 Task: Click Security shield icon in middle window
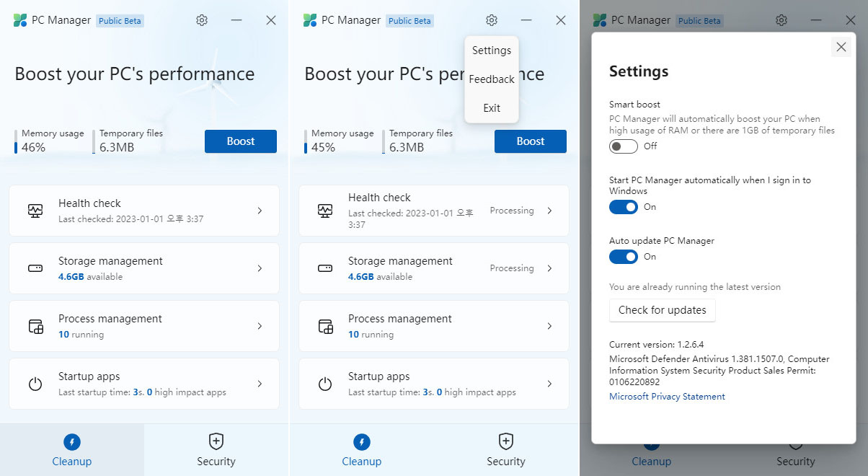pos(506,441)
